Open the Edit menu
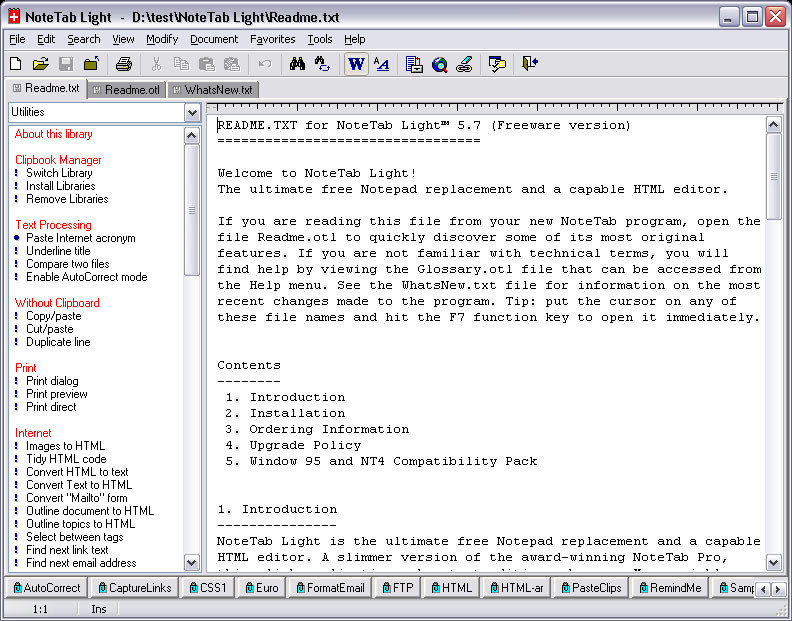 coord(46,39)
